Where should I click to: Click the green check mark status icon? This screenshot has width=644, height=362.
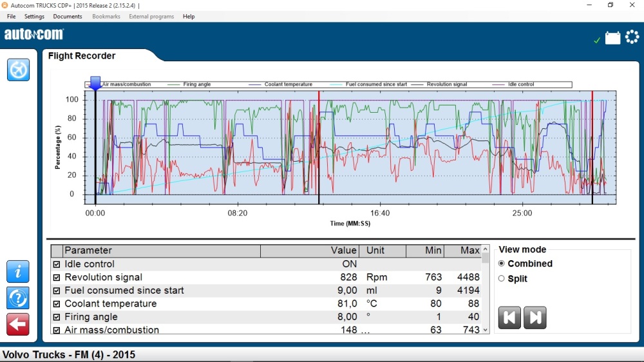[x=597, y=41]
